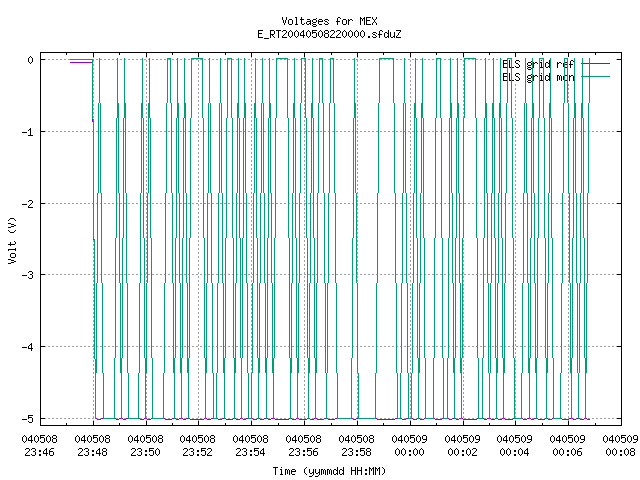Click the x-axis label 040508 23:58
The image size is (640, 480).
click(357, 446)
